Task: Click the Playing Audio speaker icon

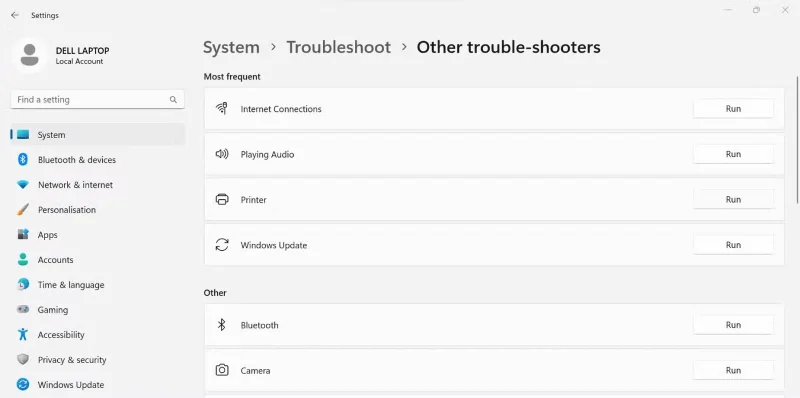Action: 221,154
